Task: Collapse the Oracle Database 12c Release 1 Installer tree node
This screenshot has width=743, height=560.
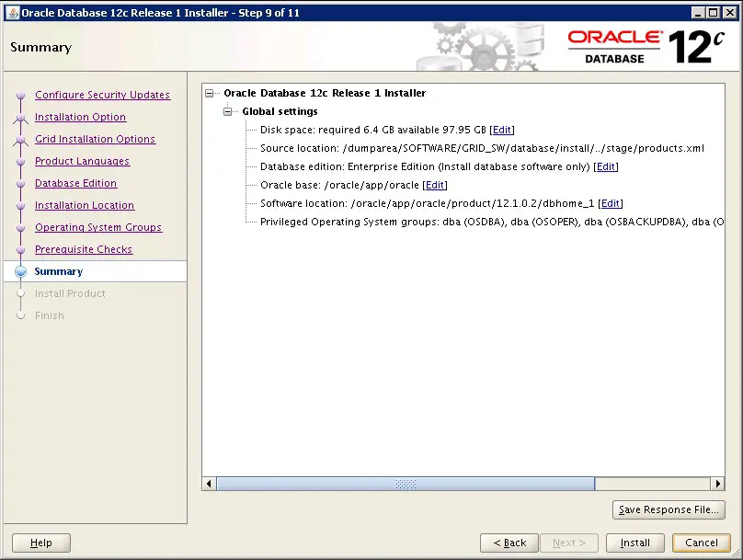Action: point(210,94)
